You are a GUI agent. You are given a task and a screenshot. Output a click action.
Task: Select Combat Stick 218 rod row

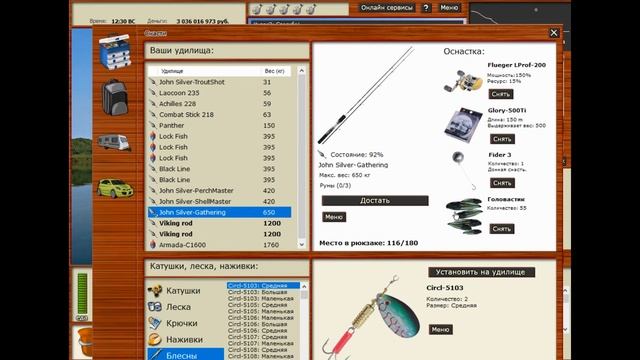click(219, 115)
